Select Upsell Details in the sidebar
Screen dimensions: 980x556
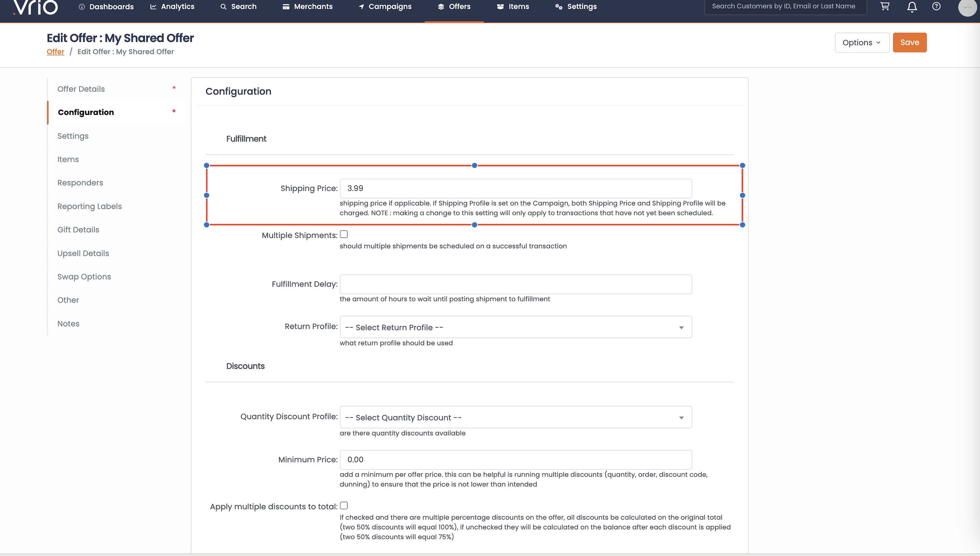[x=117, y=253]
